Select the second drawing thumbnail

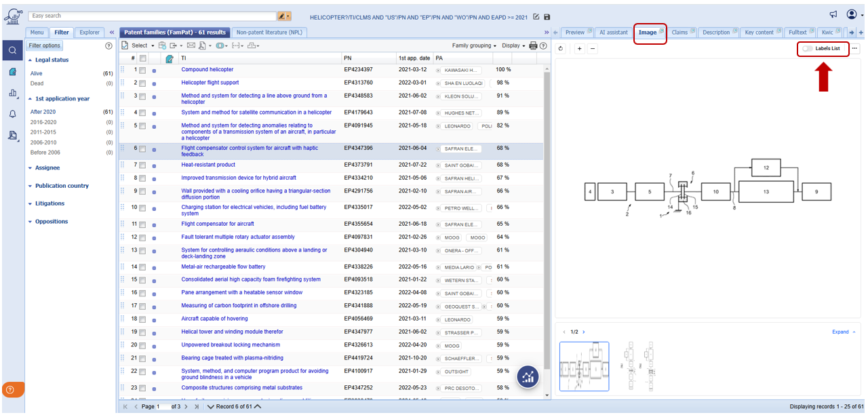(x=639, y=366)
